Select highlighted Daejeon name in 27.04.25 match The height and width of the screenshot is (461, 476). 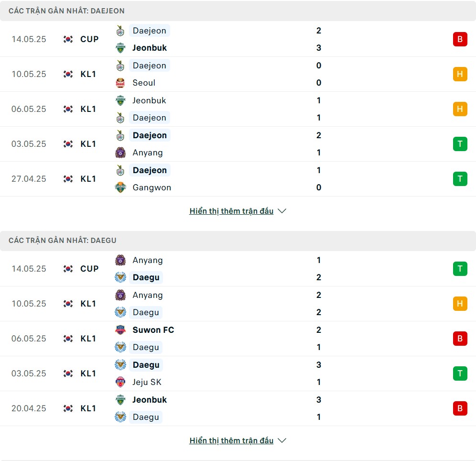[x=150, y=170]
